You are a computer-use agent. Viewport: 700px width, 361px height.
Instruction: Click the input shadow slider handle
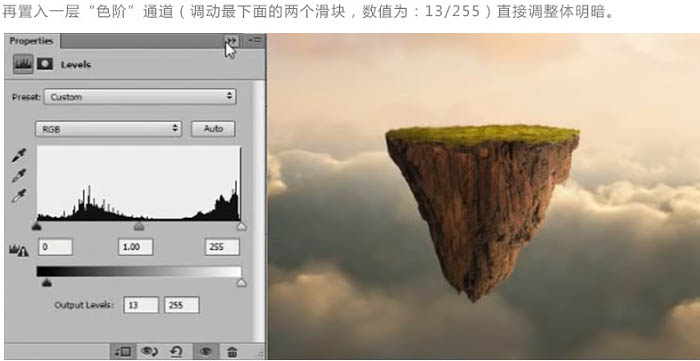37,226
